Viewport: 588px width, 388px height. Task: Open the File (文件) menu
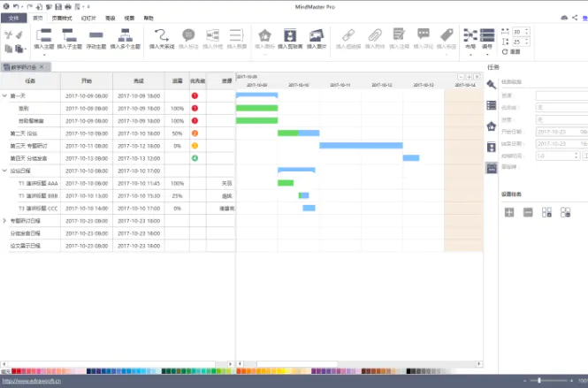pyautogui.click(x=14, y=18)
